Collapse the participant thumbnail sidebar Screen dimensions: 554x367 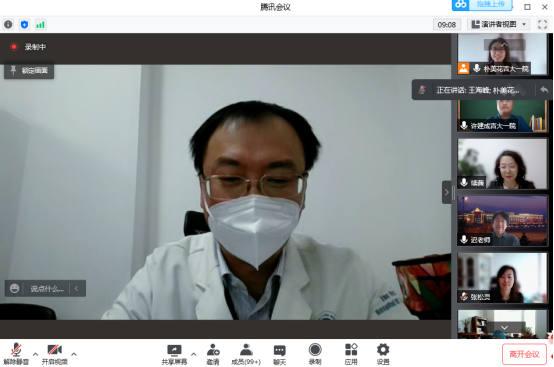click(447, 192)
